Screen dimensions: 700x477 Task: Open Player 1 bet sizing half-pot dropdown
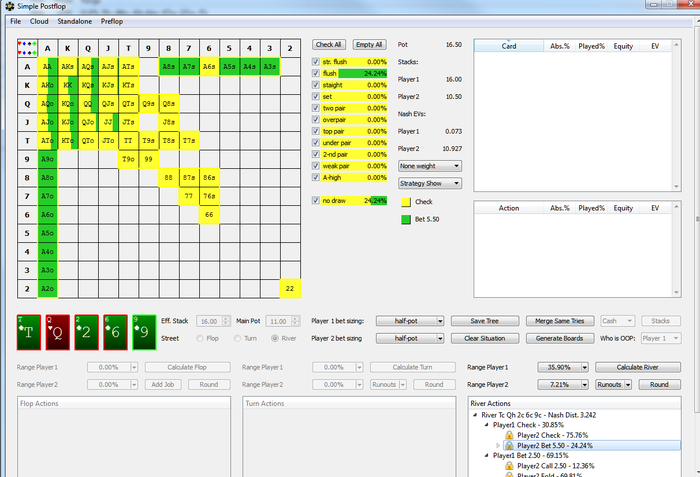[x=410, y=321]
